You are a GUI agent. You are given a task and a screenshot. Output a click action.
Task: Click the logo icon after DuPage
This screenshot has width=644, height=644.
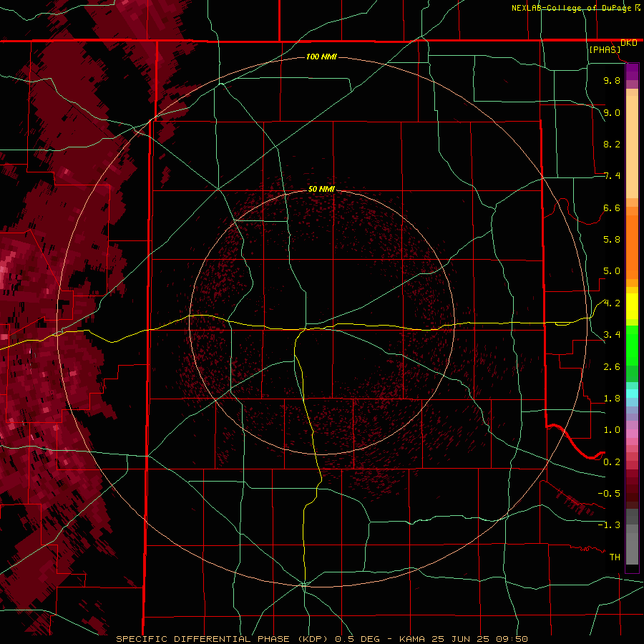click(638, 7)
